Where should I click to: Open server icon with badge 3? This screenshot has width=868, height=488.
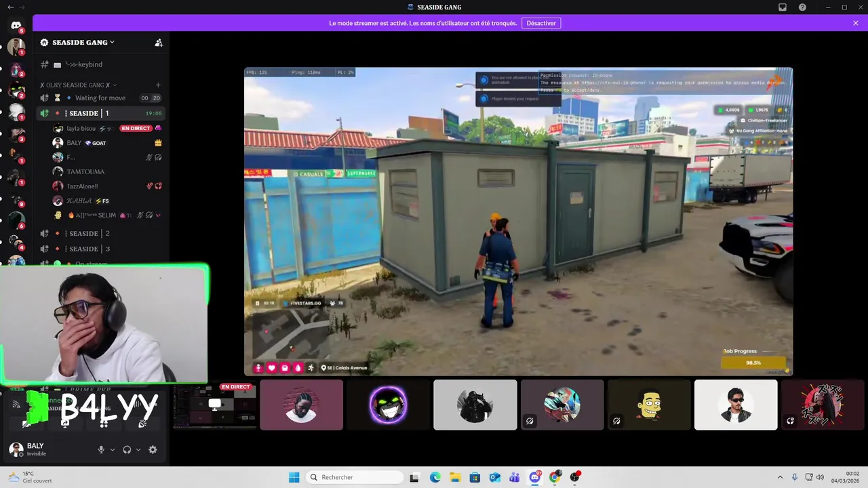pos(16,134)
